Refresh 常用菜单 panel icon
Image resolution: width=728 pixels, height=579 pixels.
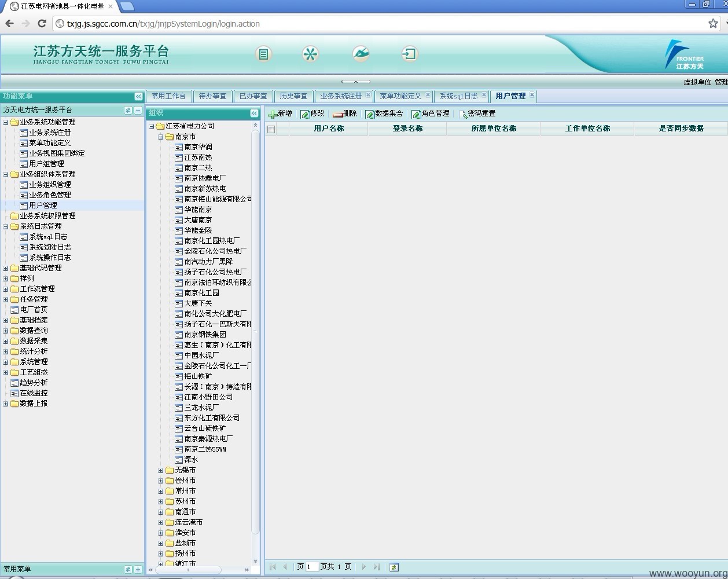128,569
